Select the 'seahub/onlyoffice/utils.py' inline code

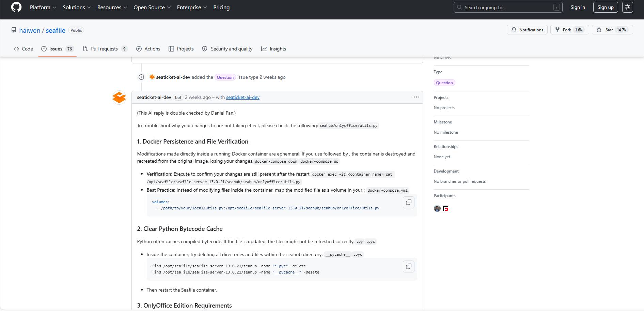[x=348, y=126]
